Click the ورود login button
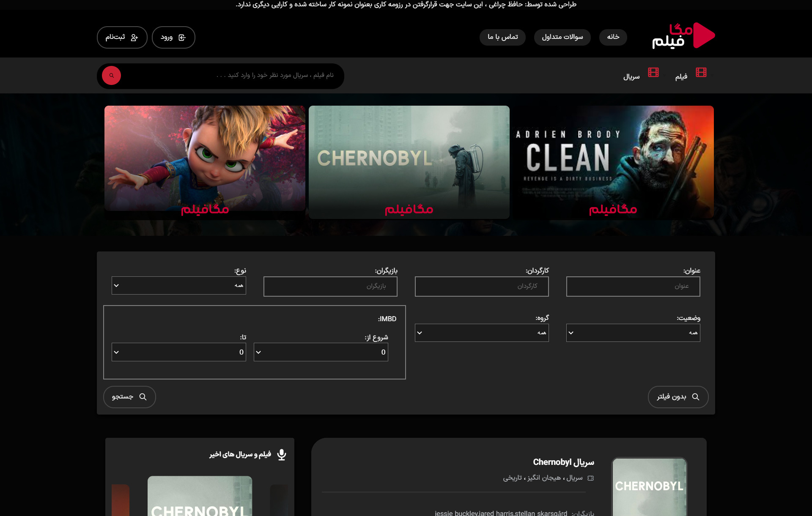The height and width of the screenshot is (516, 812). (173, 38)
